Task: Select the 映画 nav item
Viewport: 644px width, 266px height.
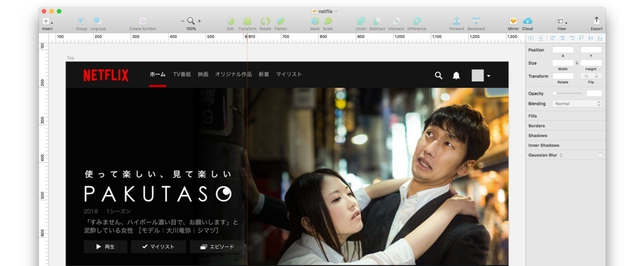Action: (x=203, y=74)
